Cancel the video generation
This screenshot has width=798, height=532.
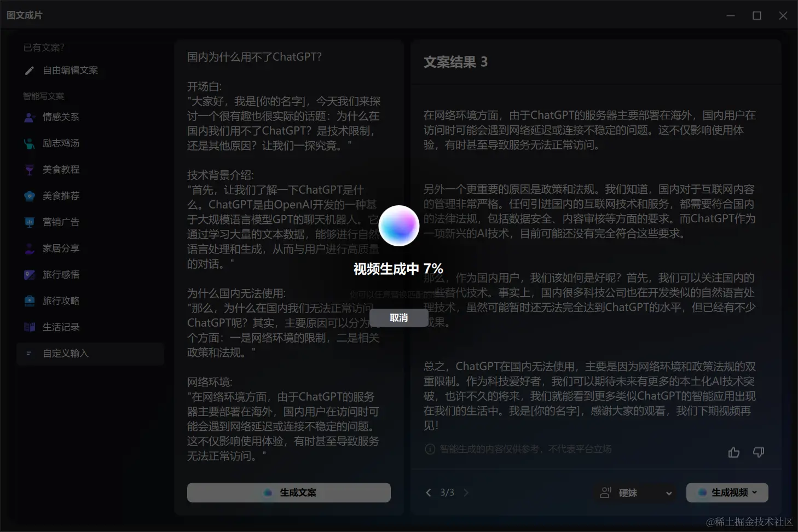(x=399, y=317)
